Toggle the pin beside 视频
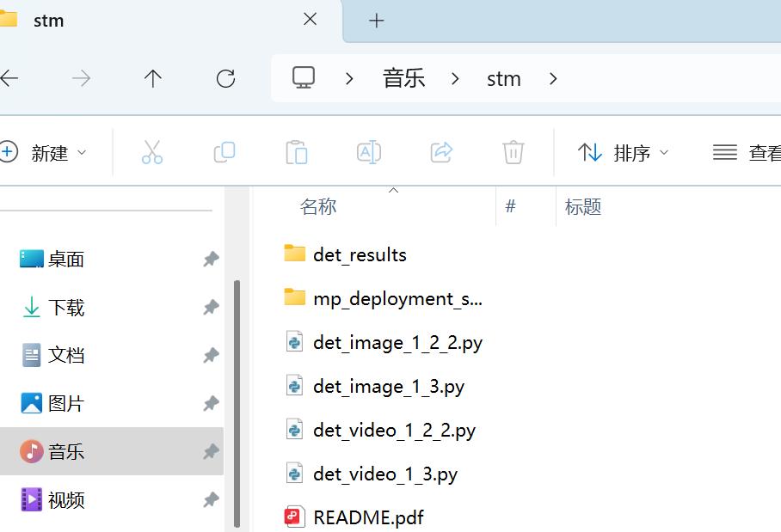781x532 pixels. point(211,499)
